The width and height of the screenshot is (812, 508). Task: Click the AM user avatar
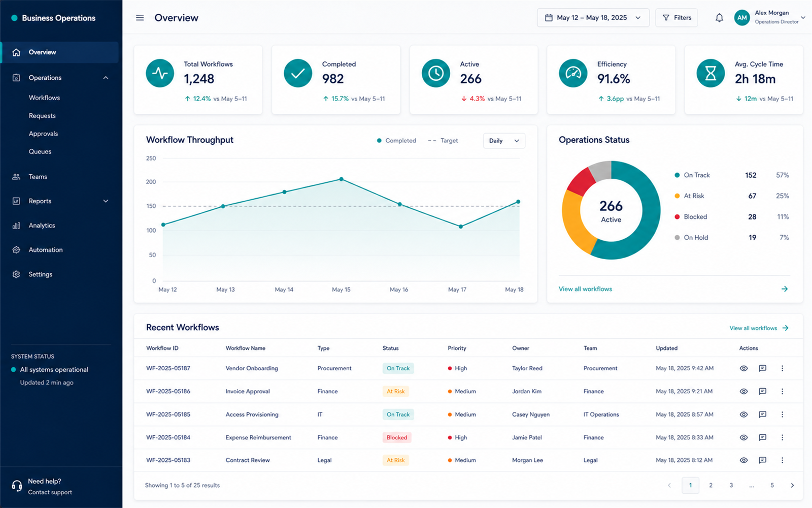pos(742,18)
